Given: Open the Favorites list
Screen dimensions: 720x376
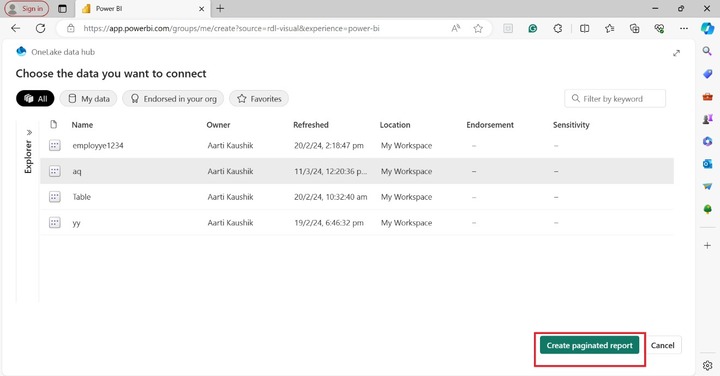Looking at the screenshot, I should tap(609, 28).
